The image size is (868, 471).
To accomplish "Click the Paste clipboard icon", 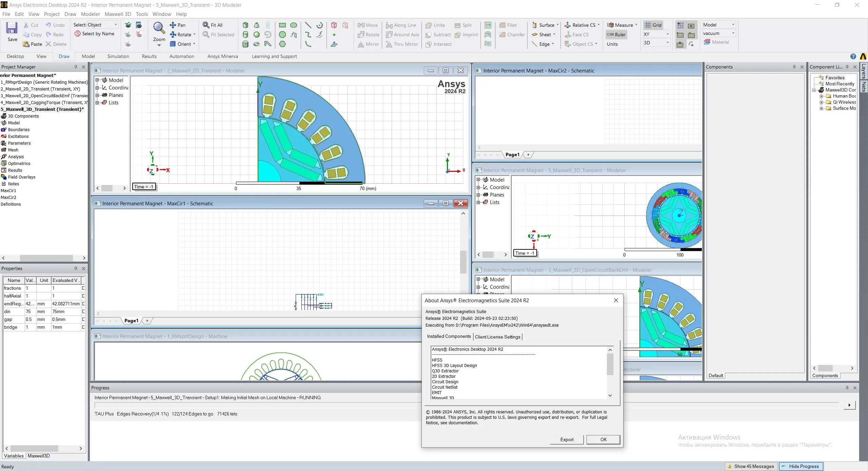I will click(x=26, y=44).
